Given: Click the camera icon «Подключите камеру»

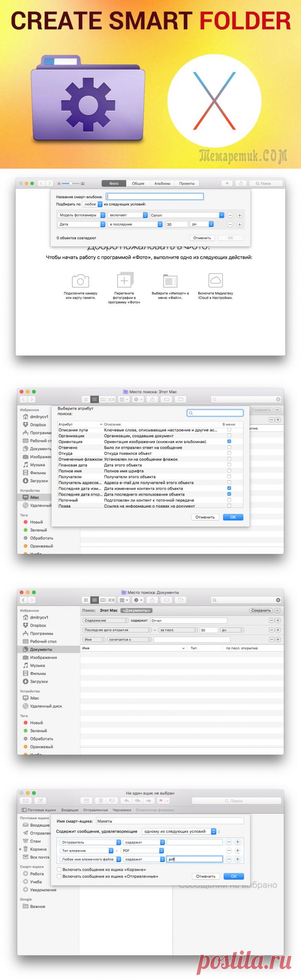Looking at the screenshot, I should (80, 280).
